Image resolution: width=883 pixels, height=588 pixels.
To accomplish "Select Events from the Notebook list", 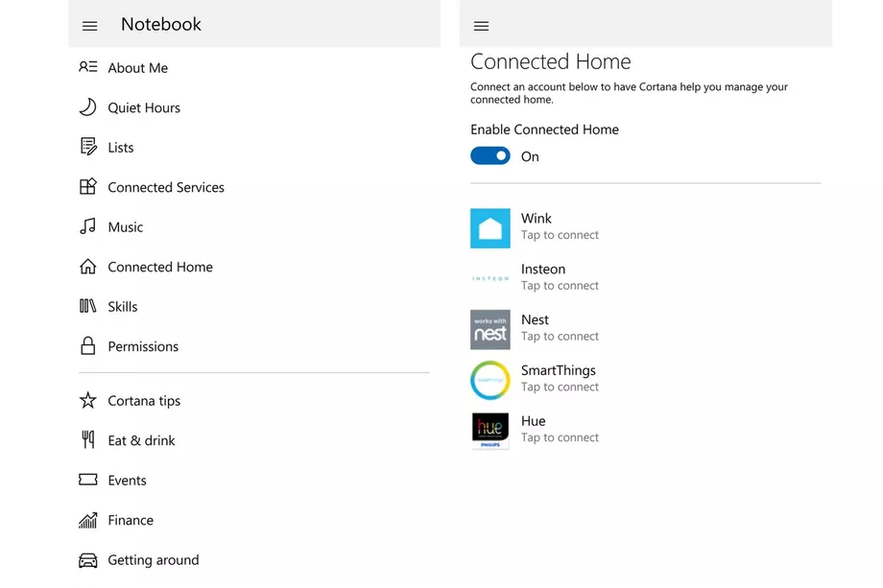I will coord(127,481).
